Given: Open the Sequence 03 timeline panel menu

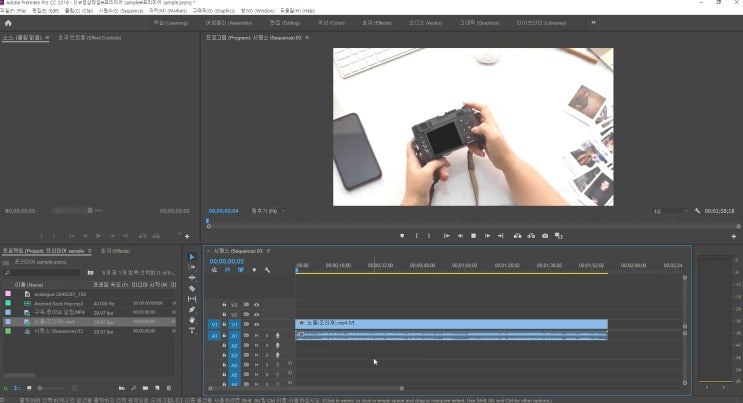Looking at the screenshot, I should tap(268, 251).
